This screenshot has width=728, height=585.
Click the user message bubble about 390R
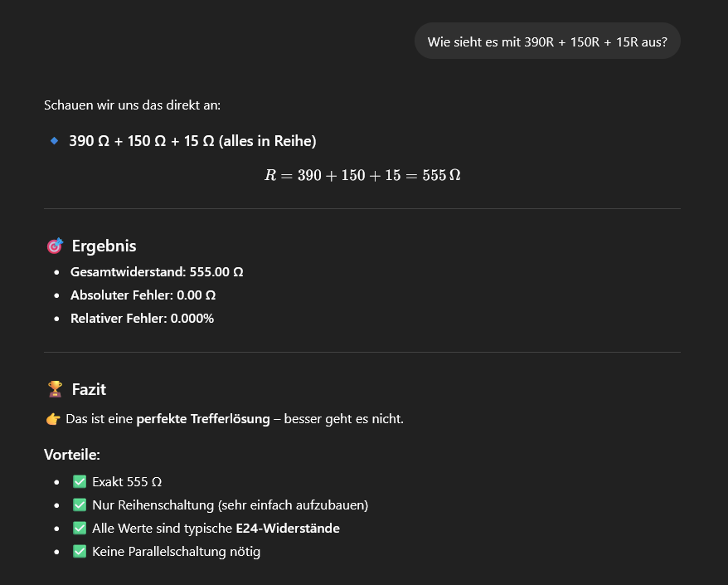point(546,41)
